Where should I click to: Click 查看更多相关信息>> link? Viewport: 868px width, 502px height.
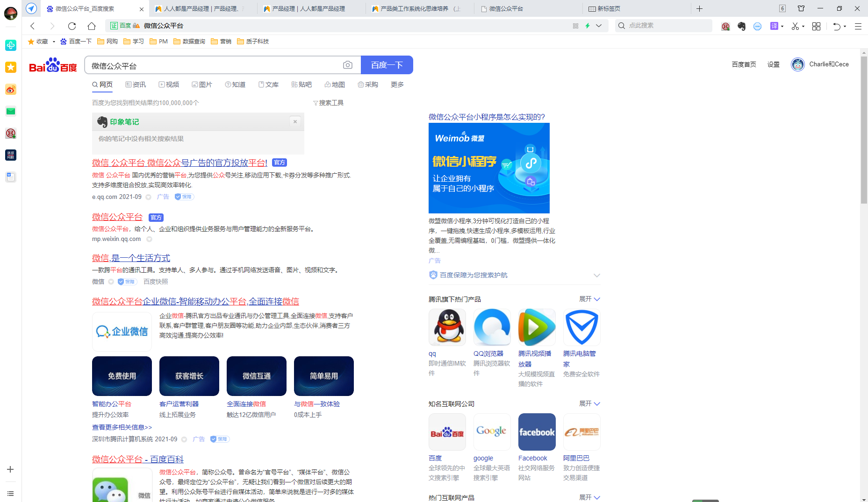click(x=122, y=427)
